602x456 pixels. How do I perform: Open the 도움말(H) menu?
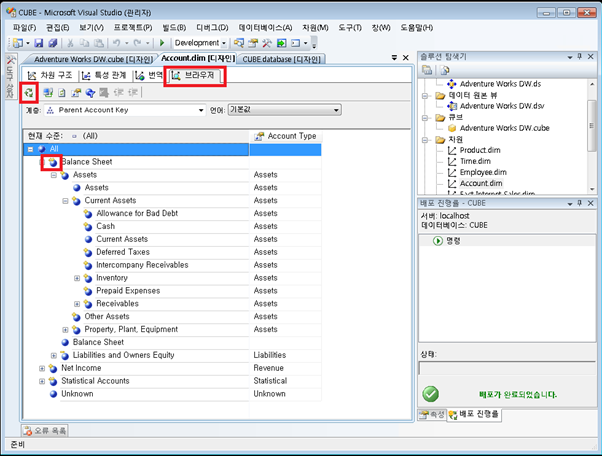[x=417, y=28]
